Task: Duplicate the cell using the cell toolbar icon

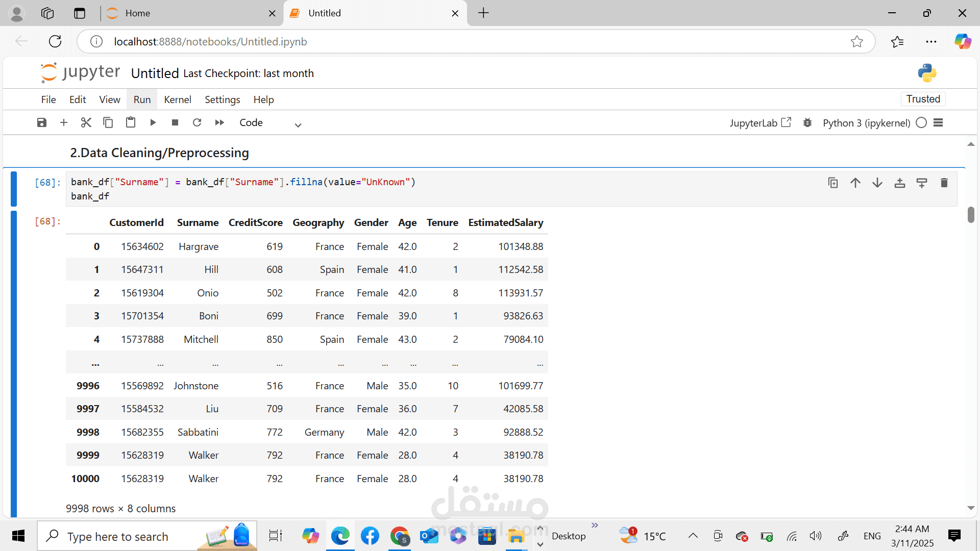Action: (x=833, y=183)
